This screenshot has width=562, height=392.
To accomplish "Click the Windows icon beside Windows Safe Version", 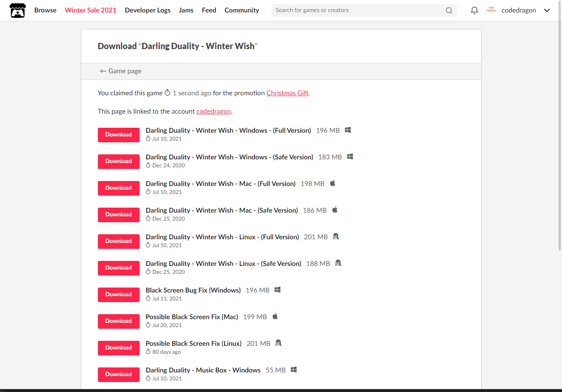I will (350, 156).
